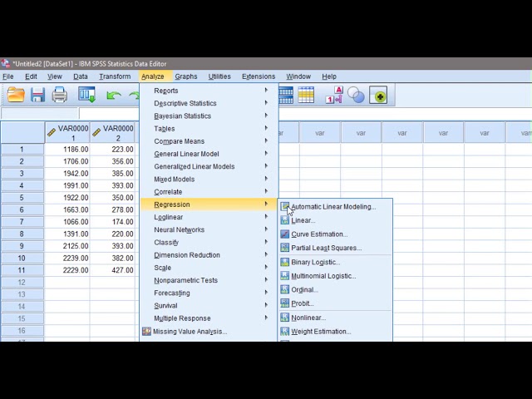Expand the Bayesian Statistics submenu

pos(209,116)
